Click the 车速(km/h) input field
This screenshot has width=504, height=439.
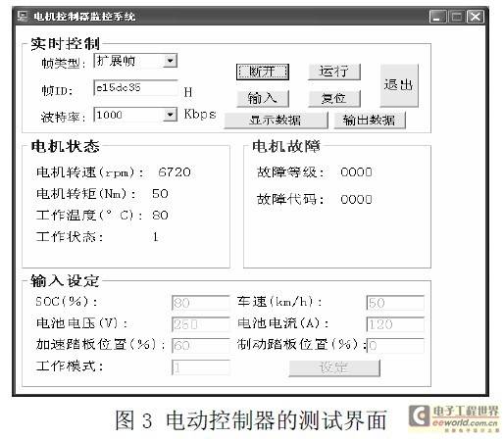[x=395, y=303]
